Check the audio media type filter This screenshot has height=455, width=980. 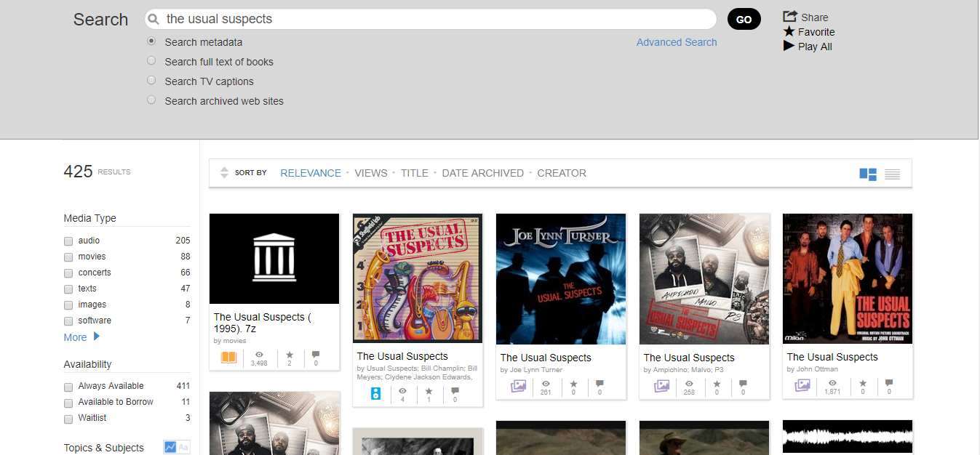(x=68, y=241)
